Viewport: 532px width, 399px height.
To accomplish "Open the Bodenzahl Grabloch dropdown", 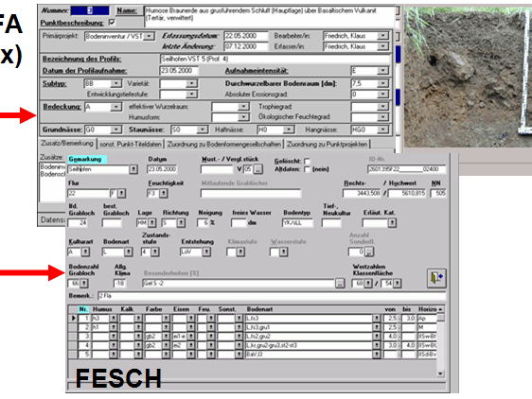I will (x=84, y=284).
